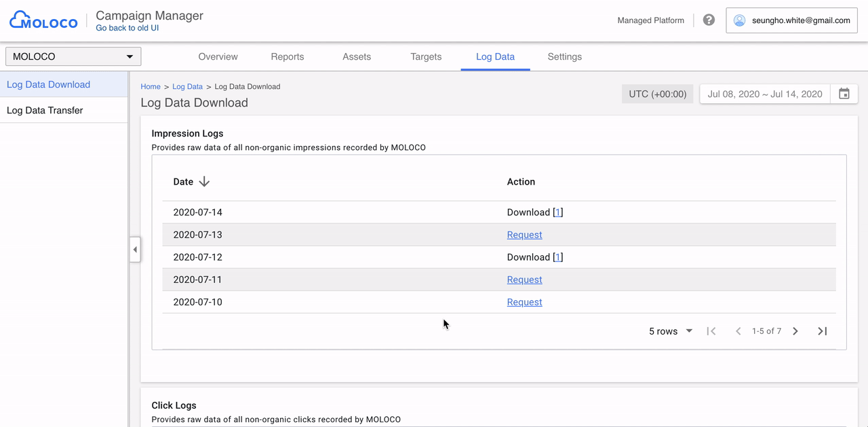
Task: Toggle Date column sort arrow
Action: [204, 182]
